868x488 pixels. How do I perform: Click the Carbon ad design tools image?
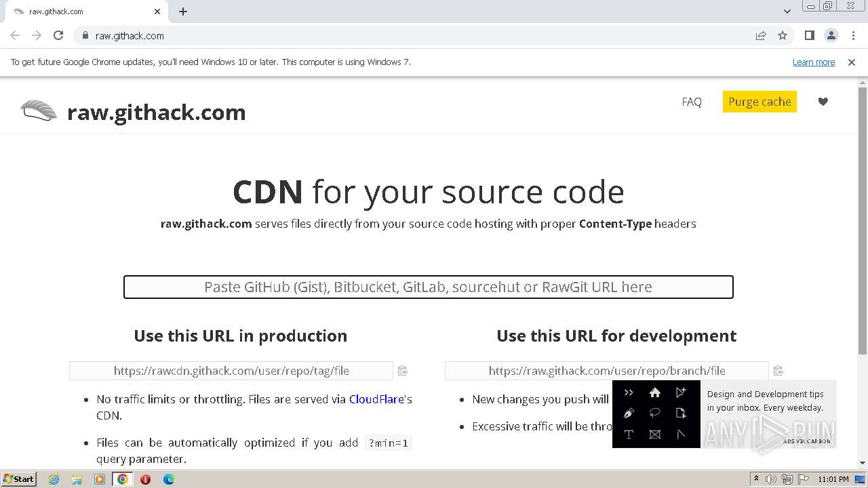656,414
